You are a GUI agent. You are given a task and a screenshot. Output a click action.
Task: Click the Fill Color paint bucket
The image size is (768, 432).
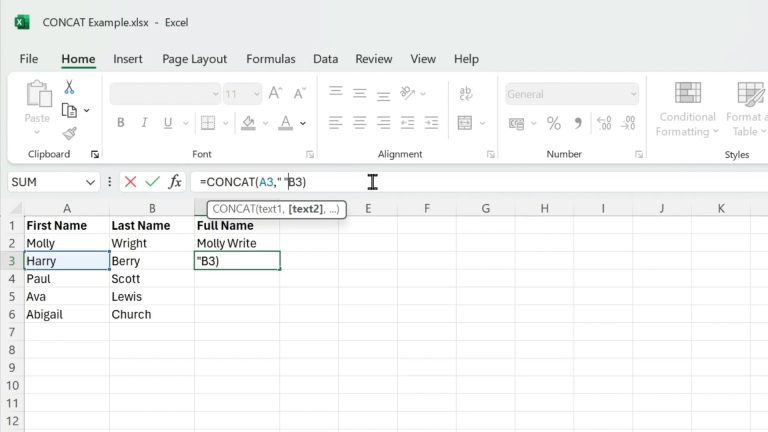click(248, 122)
